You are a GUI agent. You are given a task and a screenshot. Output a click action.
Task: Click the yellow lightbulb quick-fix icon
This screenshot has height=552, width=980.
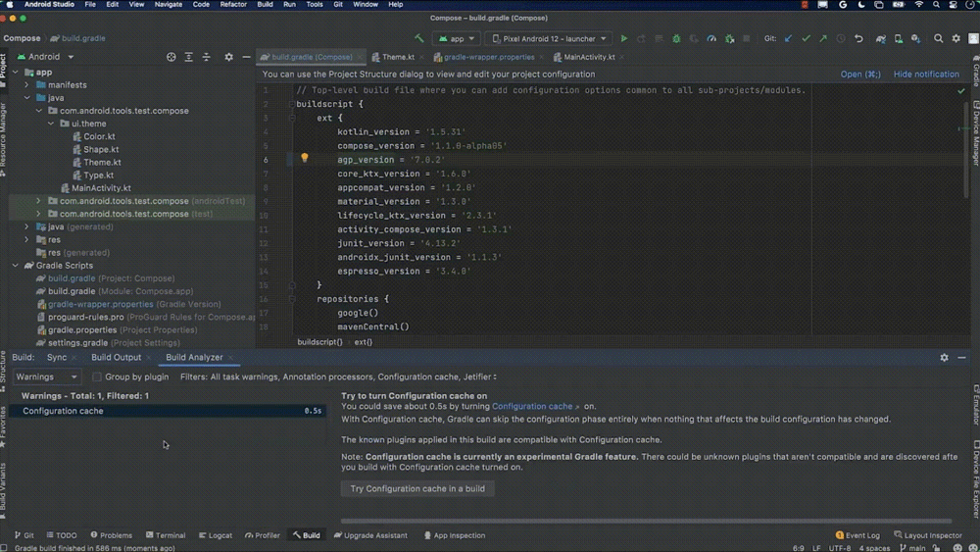pyautogui.click(x=305, y=158)
